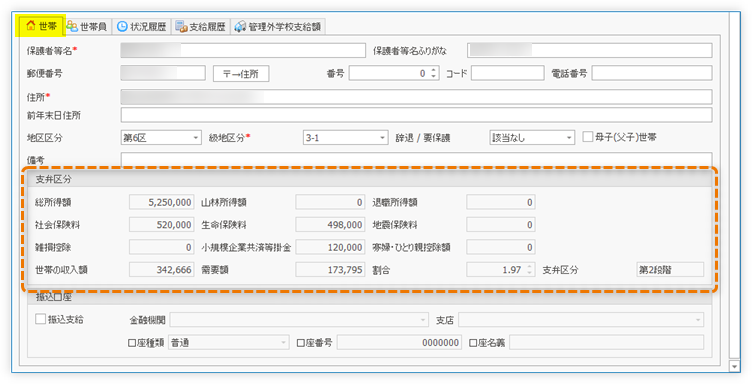The width and height of the screenshot is (752, 384).
Task: Open the 辞退 / 要保護 dropdown
Action: (x=532, y=138)
